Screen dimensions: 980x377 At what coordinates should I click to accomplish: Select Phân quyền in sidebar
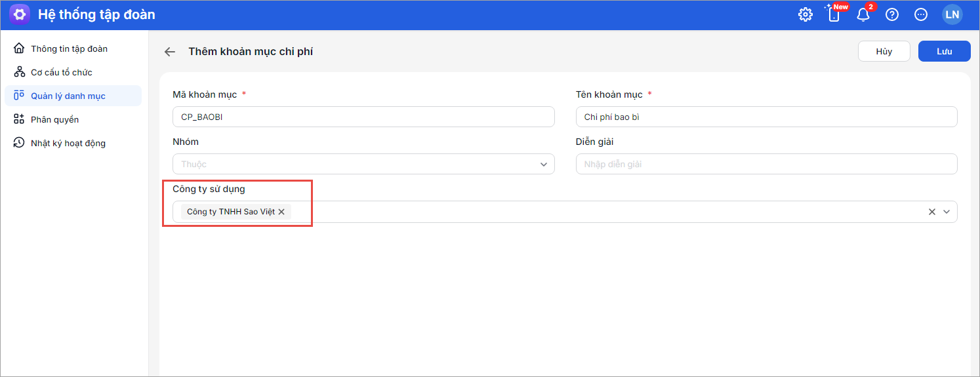54,119
